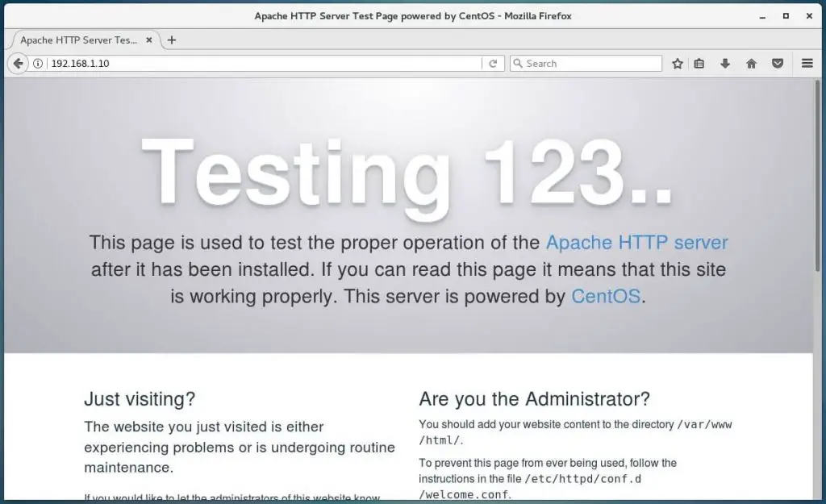The width and height of the screenshot is (826, 504).
Task: Open the downloads arrow icon
Action: click(725, 64)
